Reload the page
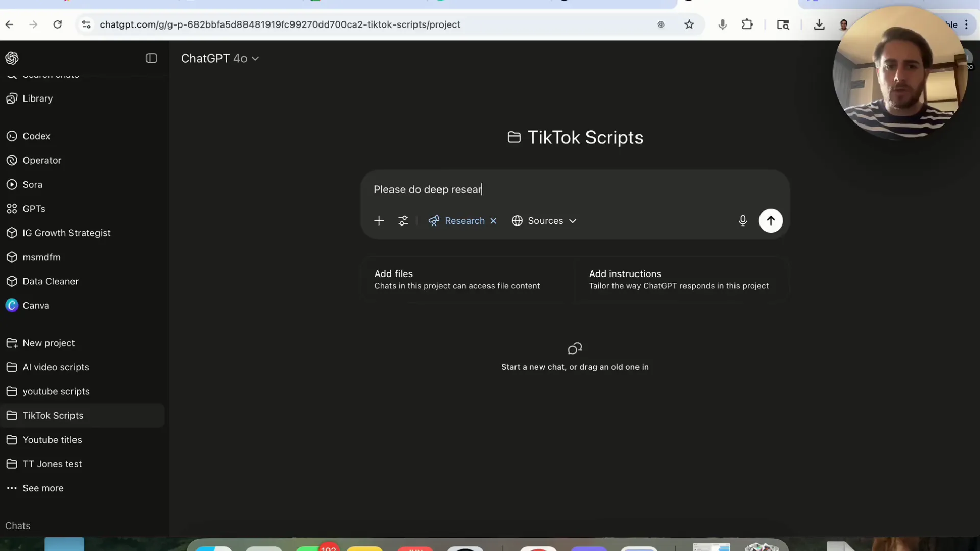The width and height of the screenshot is (980, 551). (58, 24)
